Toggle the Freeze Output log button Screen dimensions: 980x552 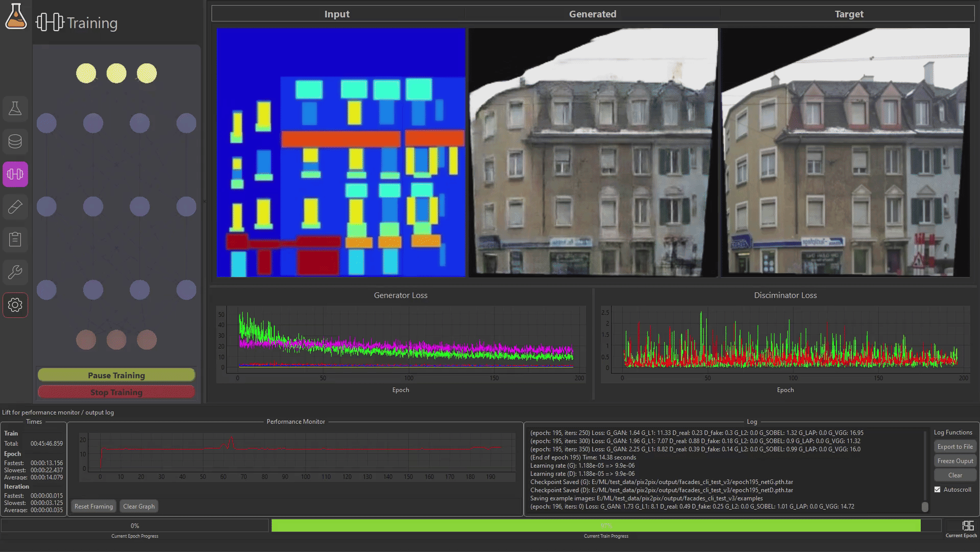[x=955, y=461]
